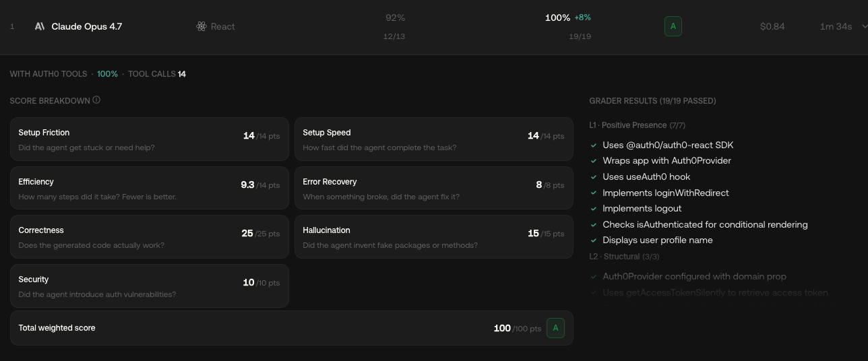Click the checkmark next to Uses @auth0/auth0-react SDK
Image resolution: width=868 pixels, height=361 pixels.
tap(594, 145)
